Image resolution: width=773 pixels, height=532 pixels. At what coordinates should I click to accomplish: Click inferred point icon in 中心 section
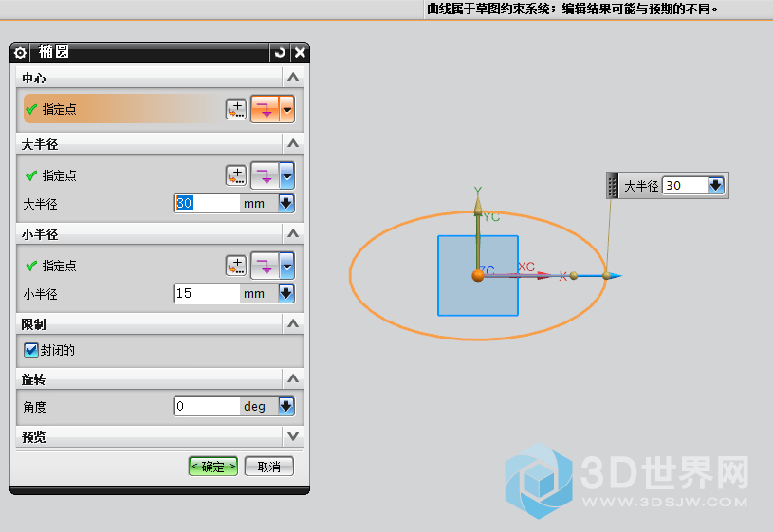point(265,110)
